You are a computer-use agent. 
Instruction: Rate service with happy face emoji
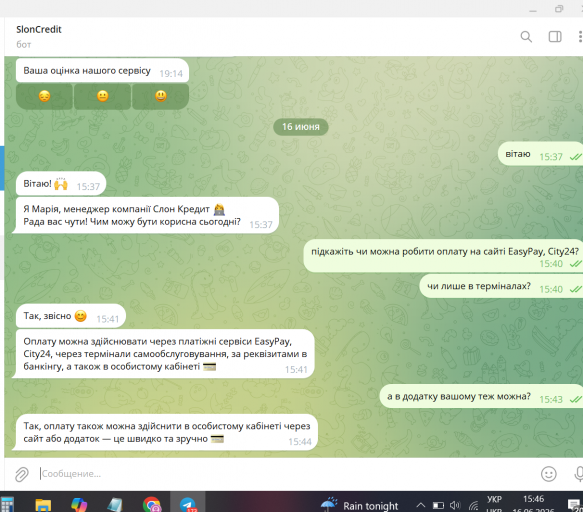click(x=161, y=96)
